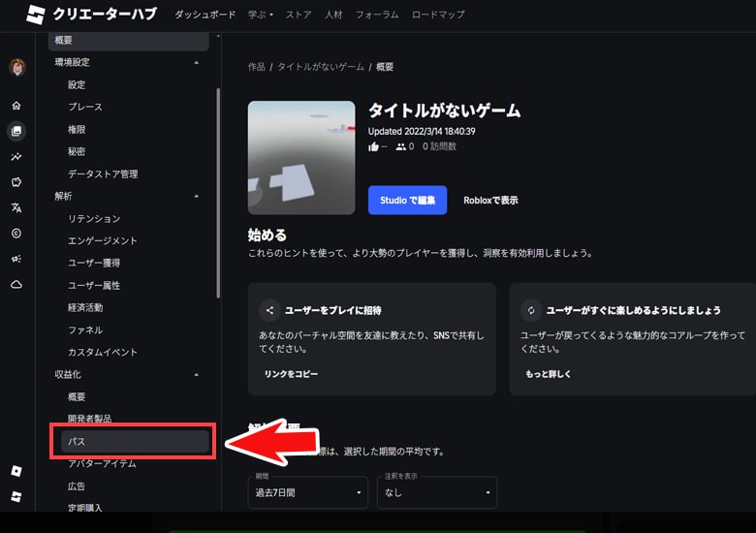Image resolution: width=756 pixels, height=533 pixels.
Task: Click the Studio で編集 button
Action: tap(407, 201)
